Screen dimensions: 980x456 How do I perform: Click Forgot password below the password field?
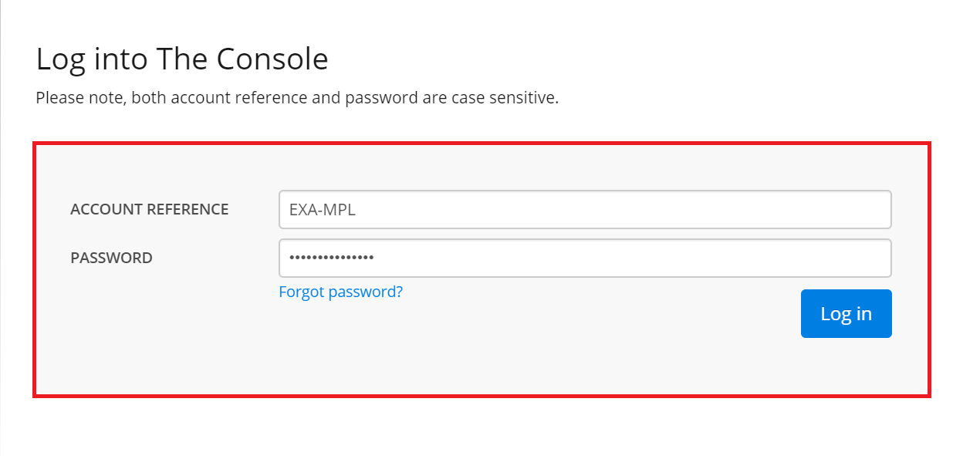(340, 292)
